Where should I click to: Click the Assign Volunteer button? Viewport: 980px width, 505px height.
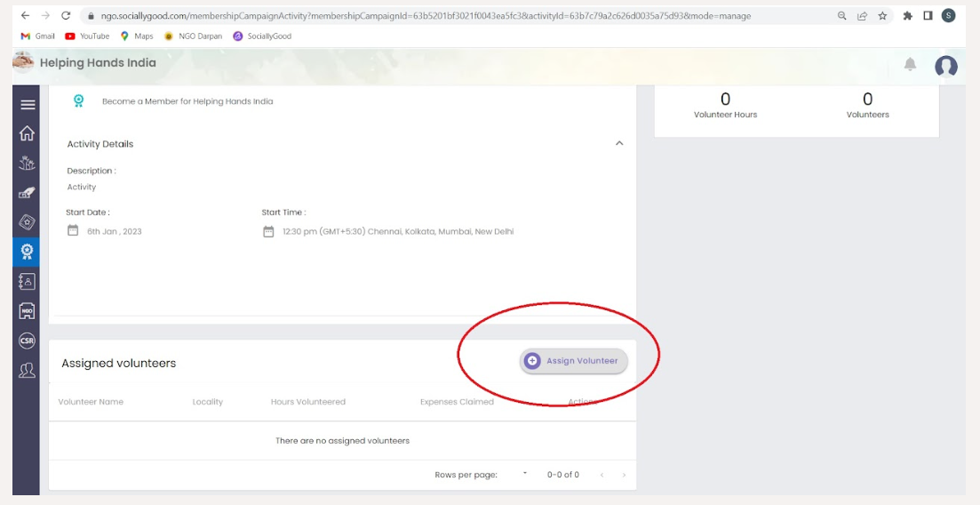point(573,361)
